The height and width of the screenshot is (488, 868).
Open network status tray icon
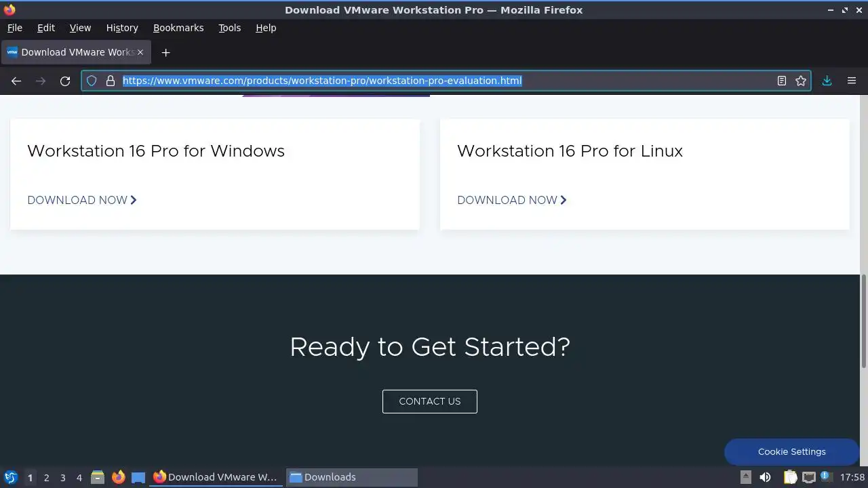[x=808, y=477]
